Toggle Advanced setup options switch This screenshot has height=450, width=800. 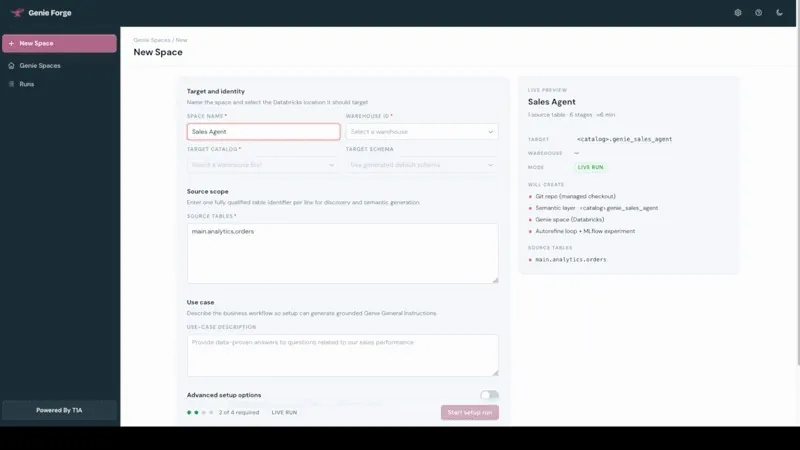click(489, 395)
